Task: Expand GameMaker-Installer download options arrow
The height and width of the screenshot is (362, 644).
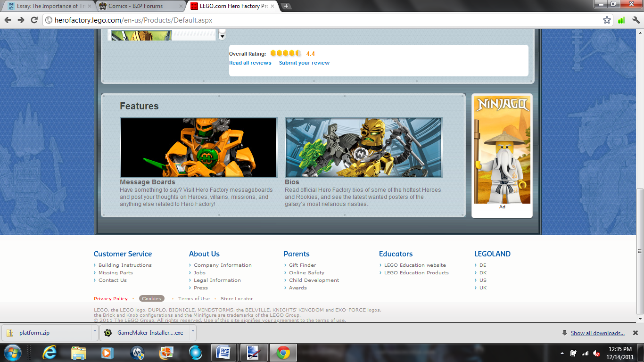Action: coord(193,332)
